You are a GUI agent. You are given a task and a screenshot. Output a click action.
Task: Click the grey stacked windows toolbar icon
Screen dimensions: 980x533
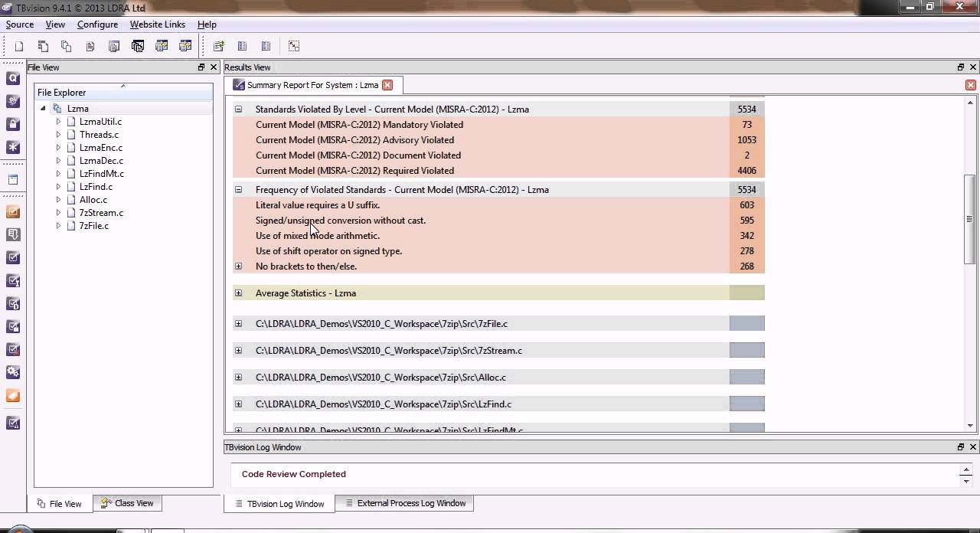point(114,46)
